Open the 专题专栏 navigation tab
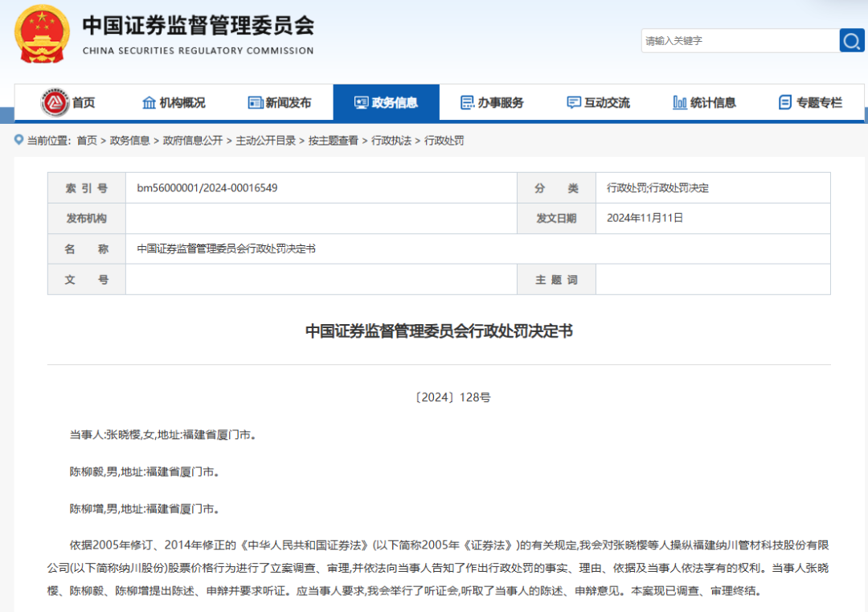This screenshot has height=612, width=868. (819, 103)
